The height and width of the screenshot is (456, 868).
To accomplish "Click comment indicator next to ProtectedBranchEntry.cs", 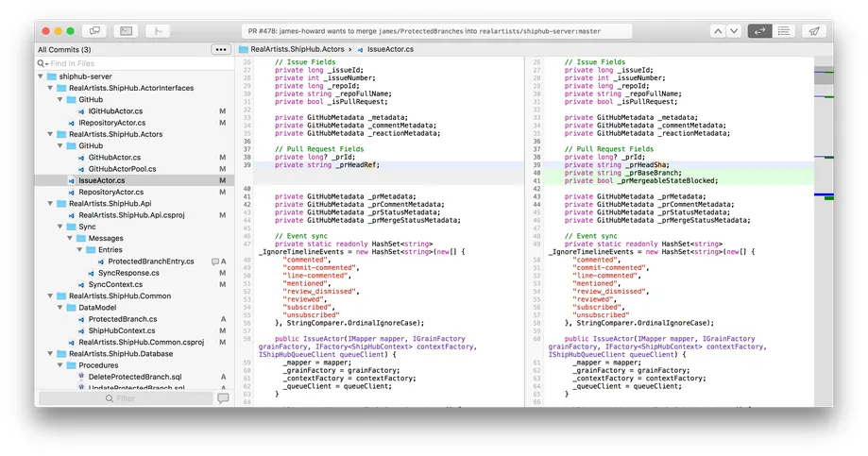I will [214, 262].
